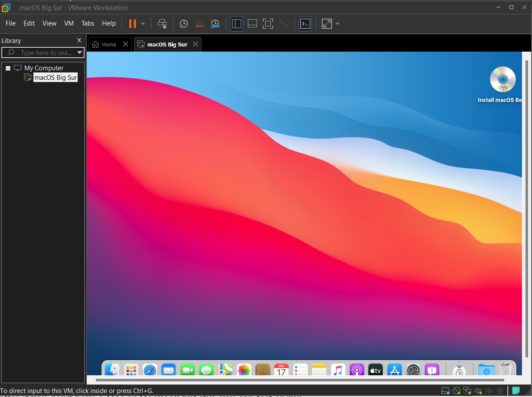The height and width of the screenshot is (397, 532).
Task: Toggle the library sidebar view
Action: (236, 24)
